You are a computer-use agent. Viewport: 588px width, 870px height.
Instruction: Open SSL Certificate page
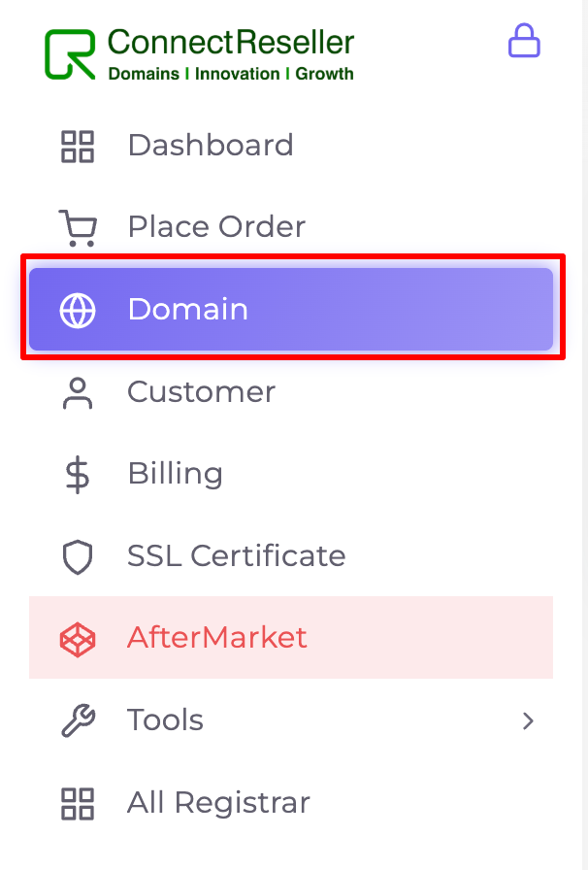click(291, 556)
